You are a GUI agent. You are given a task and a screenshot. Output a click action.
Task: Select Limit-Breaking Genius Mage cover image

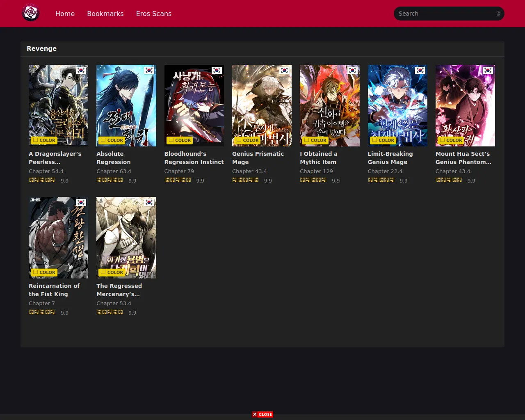tap(397, 105)
